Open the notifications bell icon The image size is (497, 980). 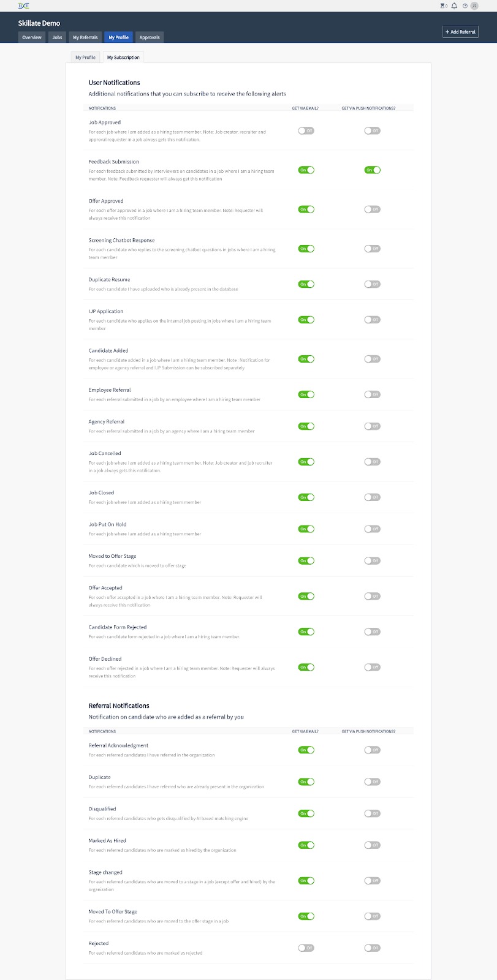point(454,6)
